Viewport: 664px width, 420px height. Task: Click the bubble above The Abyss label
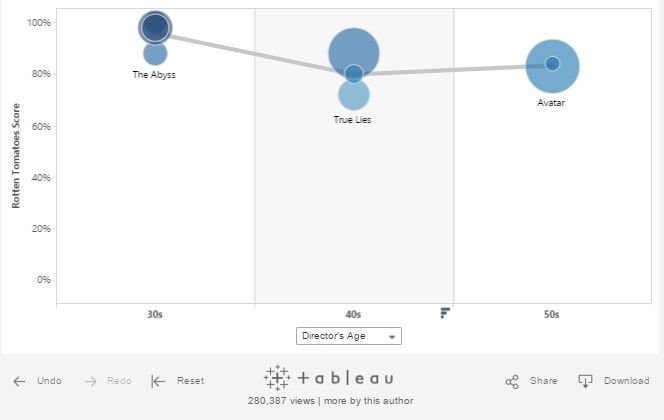[x=155, y=55]
